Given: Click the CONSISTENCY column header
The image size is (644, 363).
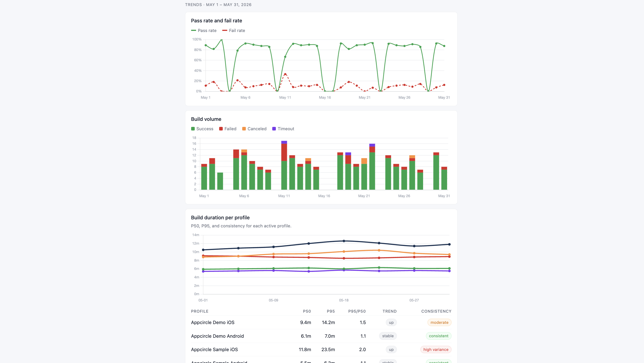Looking at the screenshot, I should pos(436,311).
